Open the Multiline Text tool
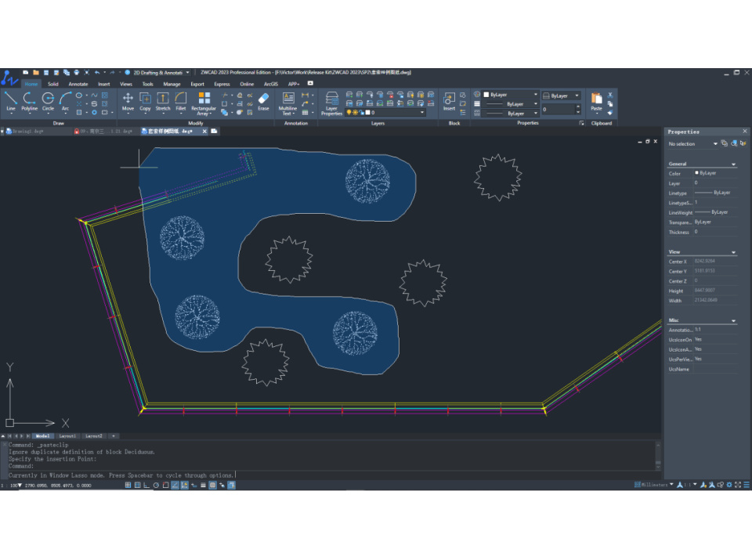The height and width of the screenshot is (560, 752). [287, 103]
